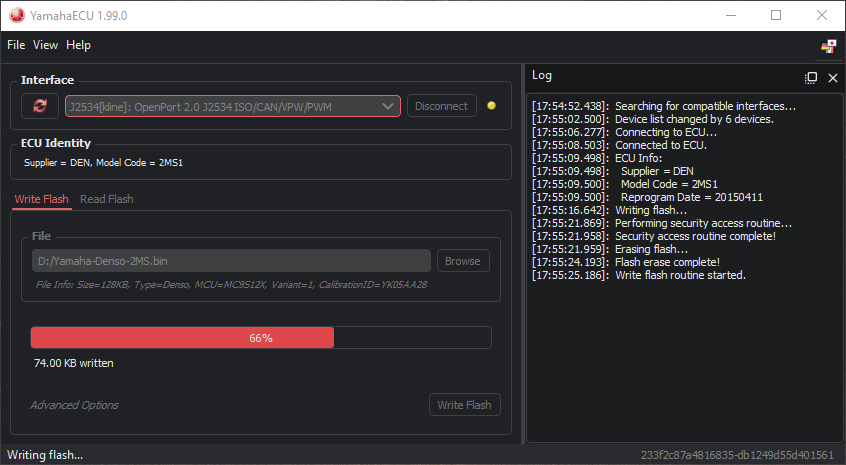Click the refresh interfaces icon button
Image resolution: width=846 pixels, height=465 pixels.
point(39,106)
